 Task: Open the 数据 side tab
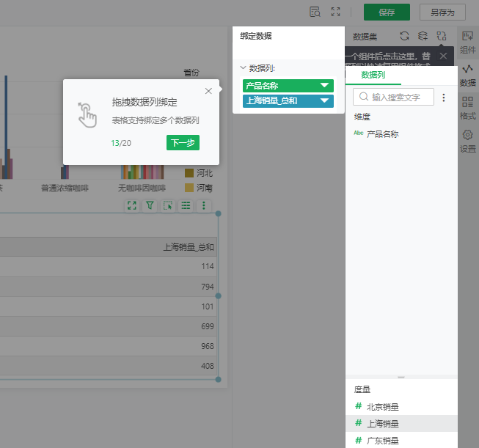467,75
